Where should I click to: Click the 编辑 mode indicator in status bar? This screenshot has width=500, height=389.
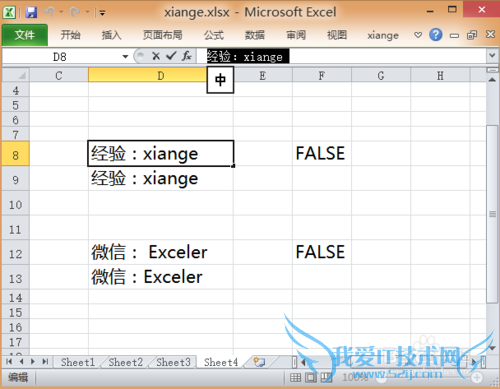tap(18, 377)
